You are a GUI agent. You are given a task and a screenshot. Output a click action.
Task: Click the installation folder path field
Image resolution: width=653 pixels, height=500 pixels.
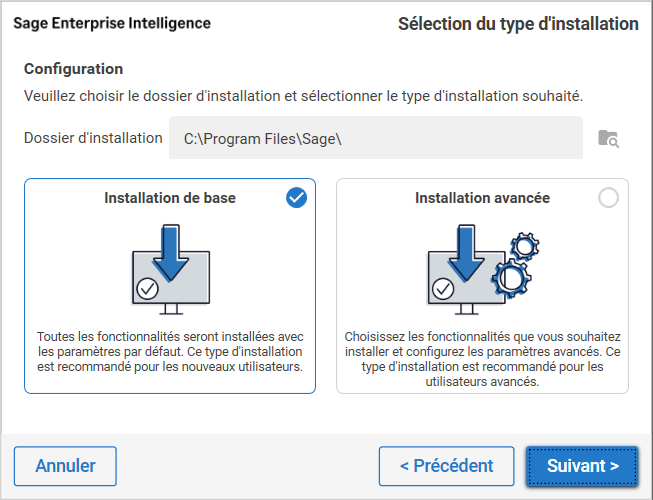(x=375, y=138)
